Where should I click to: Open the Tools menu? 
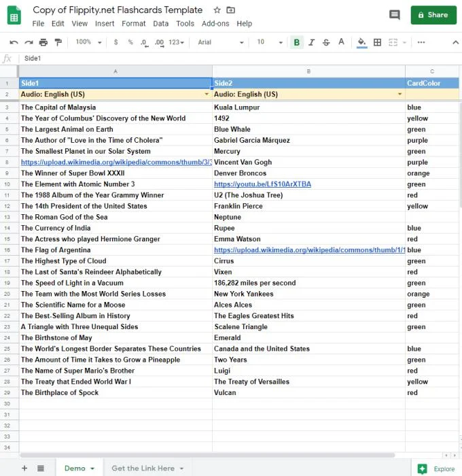185,24
